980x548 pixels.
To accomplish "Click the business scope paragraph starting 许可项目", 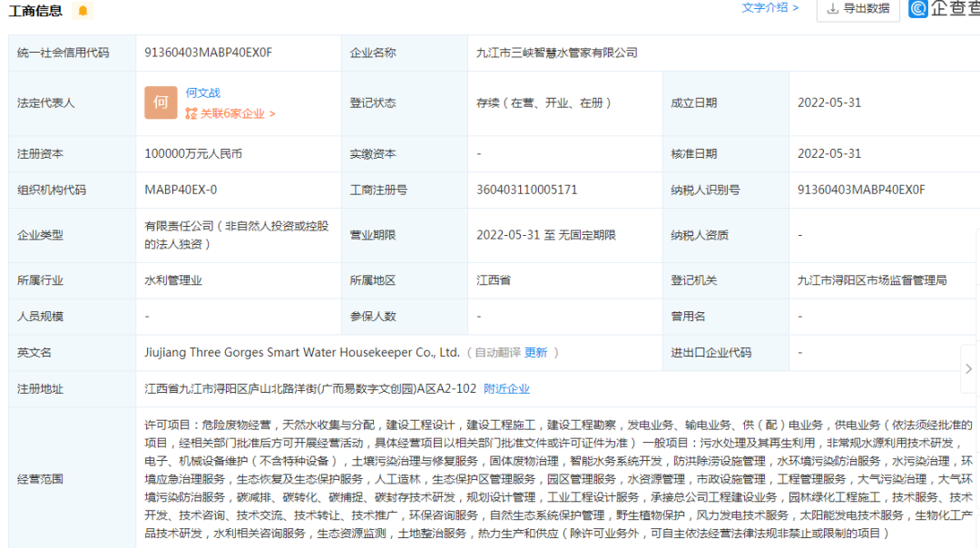I will (x=559, y=479).
